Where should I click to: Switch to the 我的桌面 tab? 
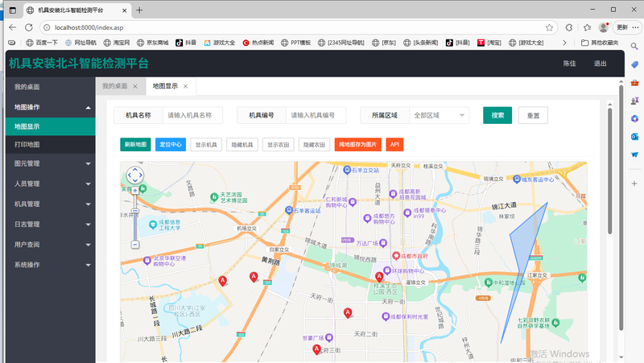[114, 86]
